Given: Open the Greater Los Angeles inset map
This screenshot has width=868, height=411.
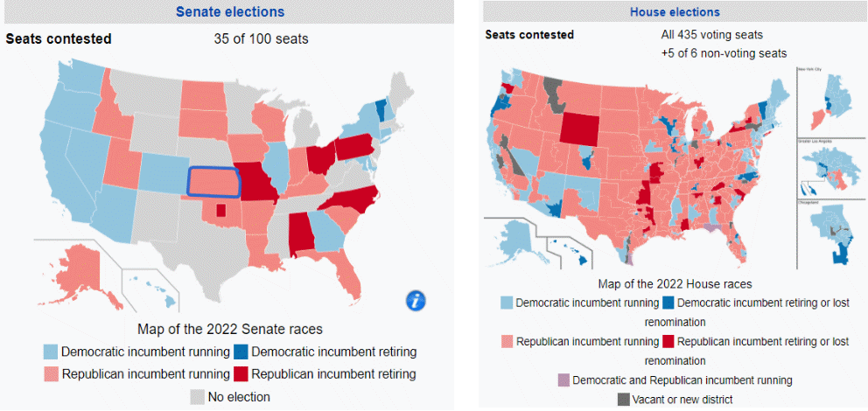Looking at the screenshot, I should click(x=831, y=168).
